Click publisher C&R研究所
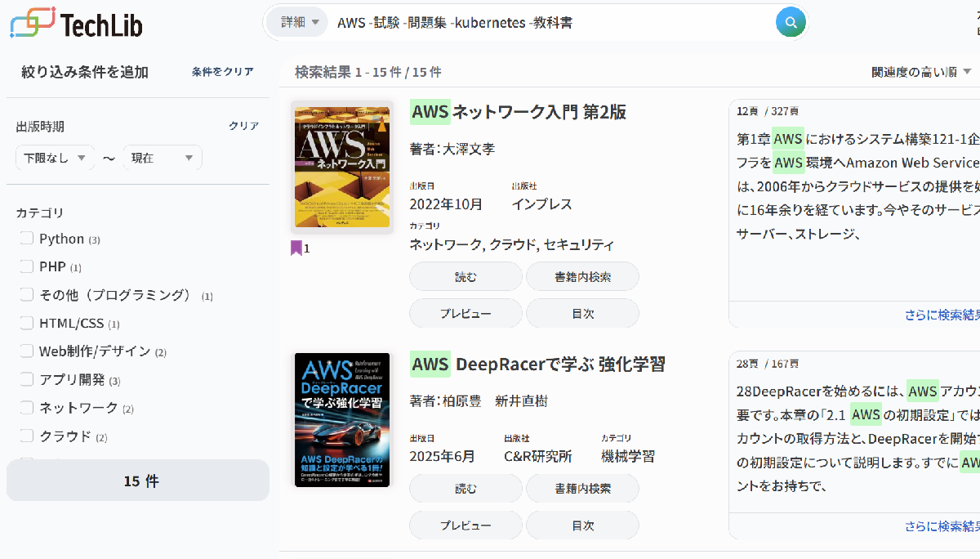Image resolution: width=980 pixels, height=559 pixels. (x=538, y=456)
